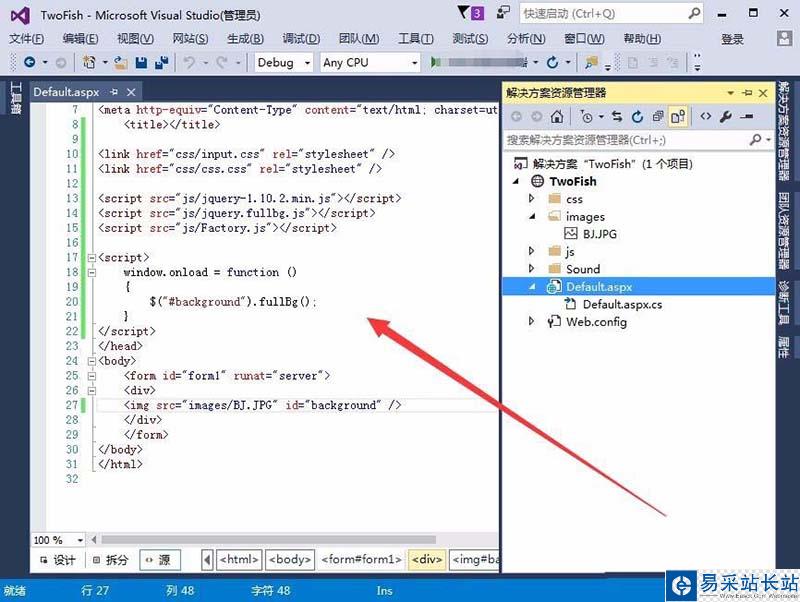The image size is (800, 602).
Task: Click the 快速启动 quick launch search box
Action: tap(611, 14)
